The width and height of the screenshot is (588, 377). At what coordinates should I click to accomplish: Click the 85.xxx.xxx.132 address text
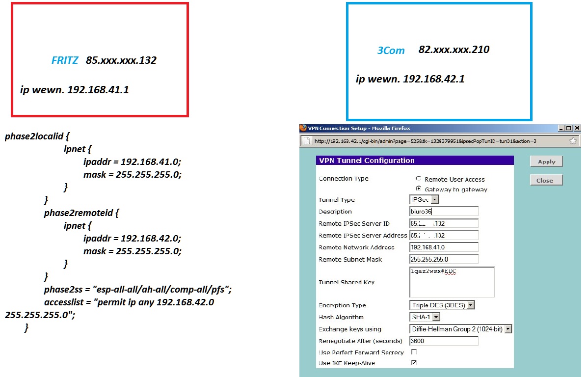click(121, 60)
